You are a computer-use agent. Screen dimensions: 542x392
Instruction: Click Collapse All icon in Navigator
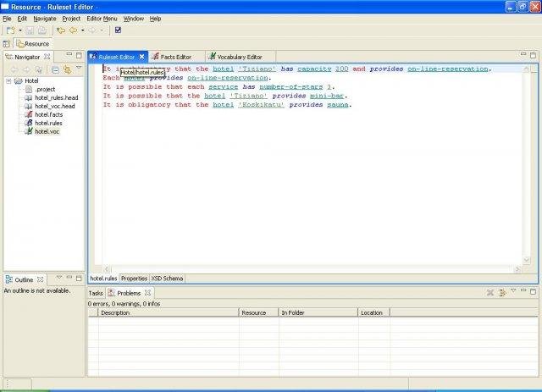coord(55,69)
